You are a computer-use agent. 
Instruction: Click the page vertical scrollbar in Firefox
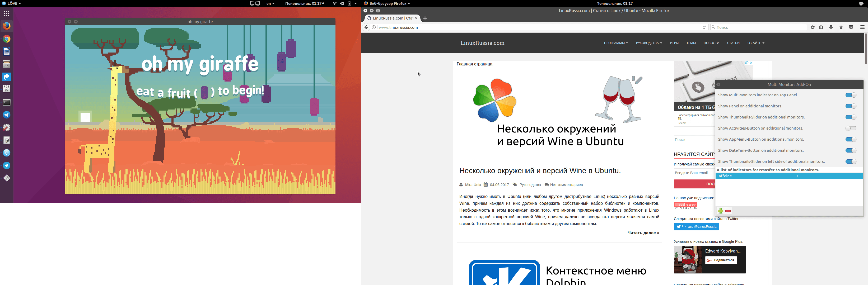pos(866,49)
